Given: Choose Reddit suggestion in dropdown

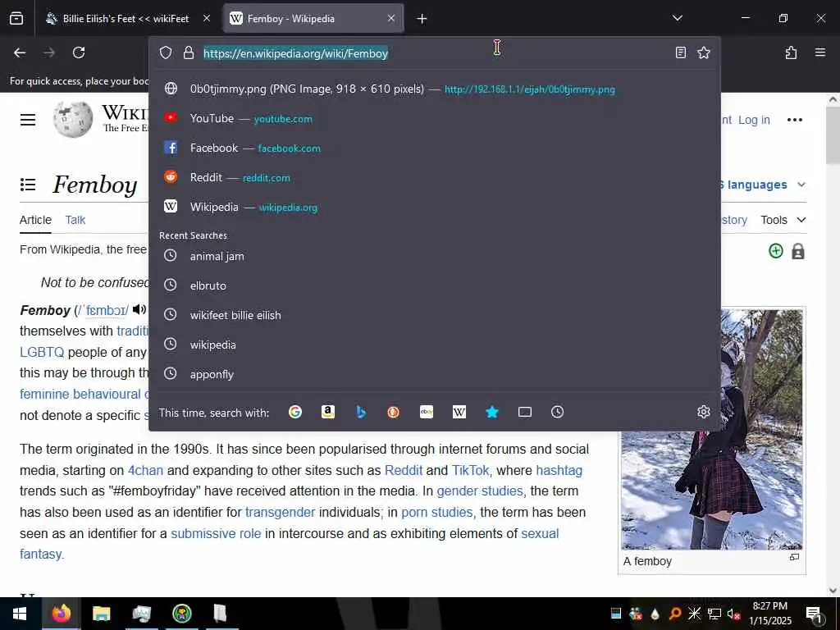Looking at the screenshot, I should (x=434, y=177).
